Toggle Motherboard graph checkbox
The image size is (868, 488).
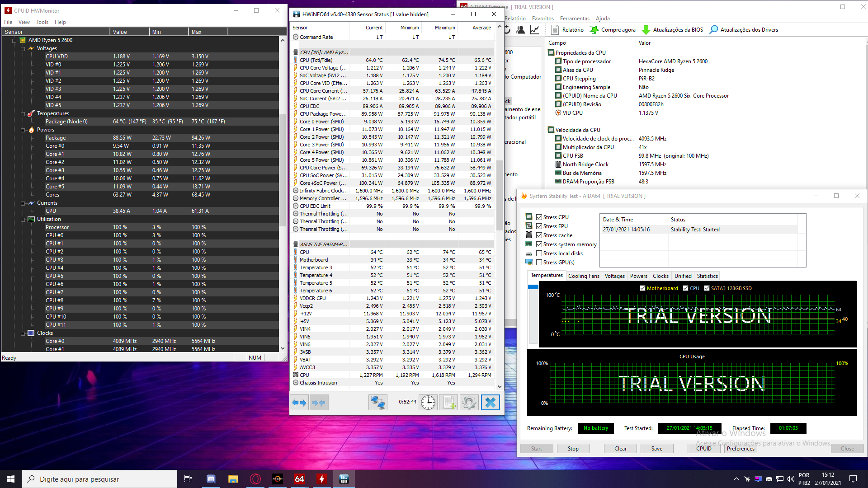642,288
